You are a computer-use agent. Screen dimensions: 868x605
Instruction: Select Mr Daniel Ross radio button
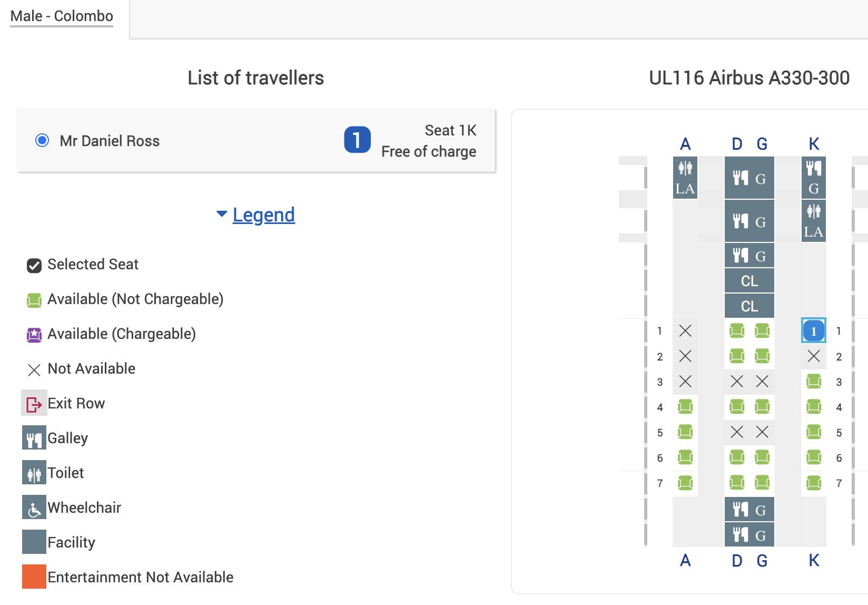[42, 140]
